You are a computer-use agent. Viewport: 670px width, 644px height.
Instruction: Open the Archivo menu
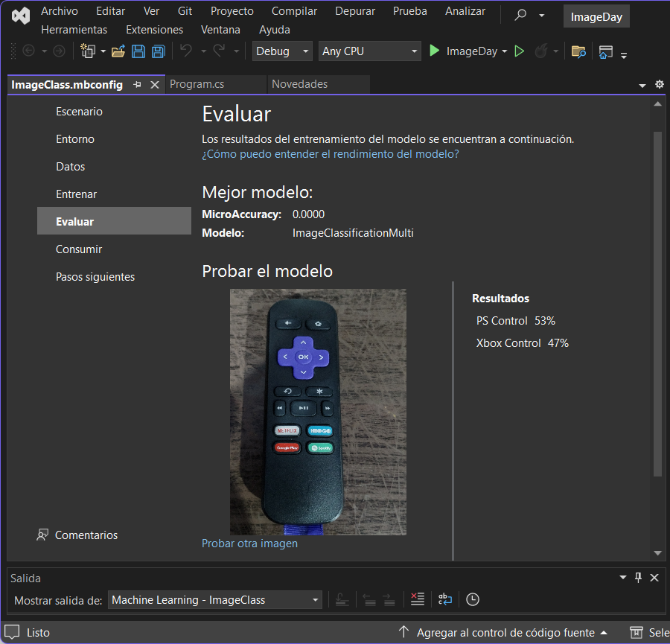click(60, 11)
